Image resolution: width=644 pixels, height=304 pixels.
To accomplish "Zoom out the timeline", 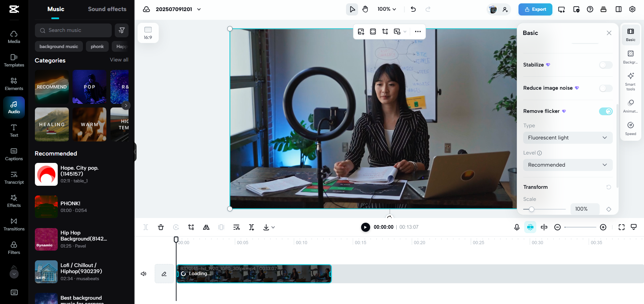I will click(557, 227).
